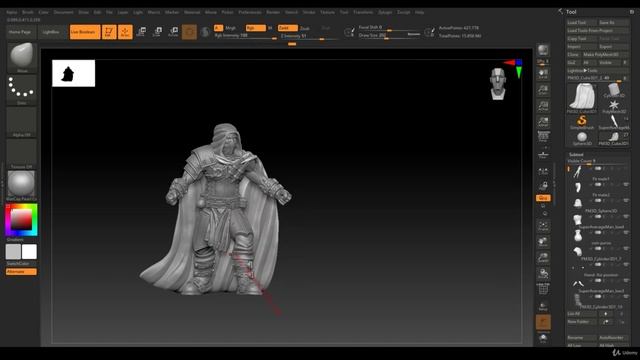This screenshot has height=360, width=640.
Task: Toggle the orange Dynamic Solo button
Action: [543, 322]
